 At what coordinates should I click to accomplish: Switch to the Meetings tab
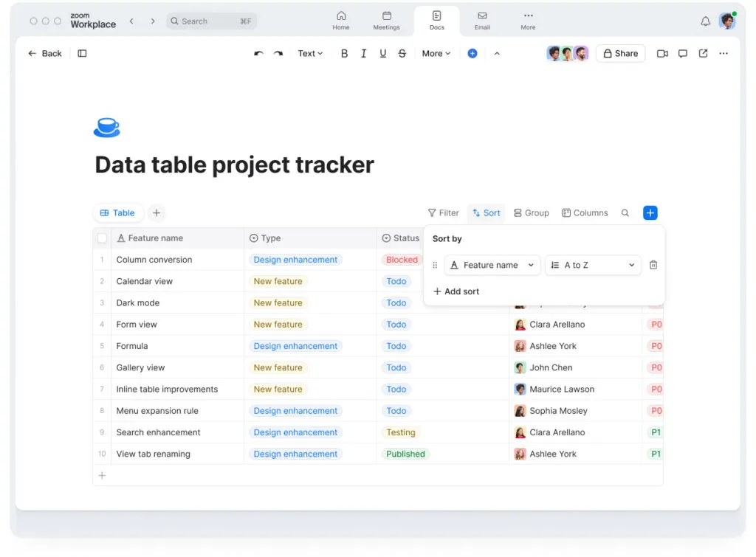click(x=386, y=21)
